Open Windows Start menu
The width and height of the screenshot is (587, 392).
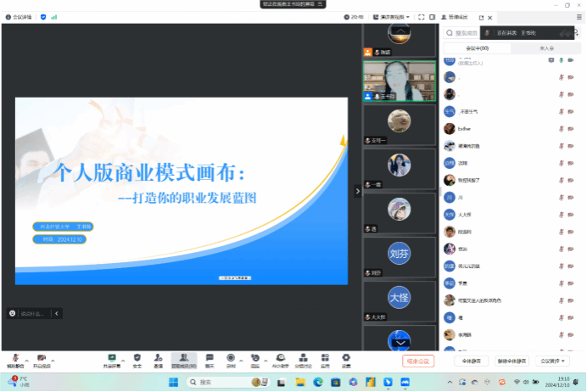point(173,382)
